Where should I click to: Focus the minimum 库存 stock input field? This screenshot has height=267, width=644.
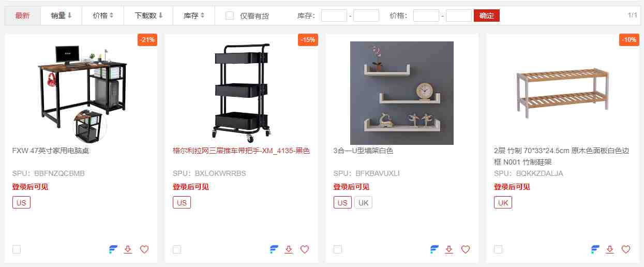coord(334,16)
